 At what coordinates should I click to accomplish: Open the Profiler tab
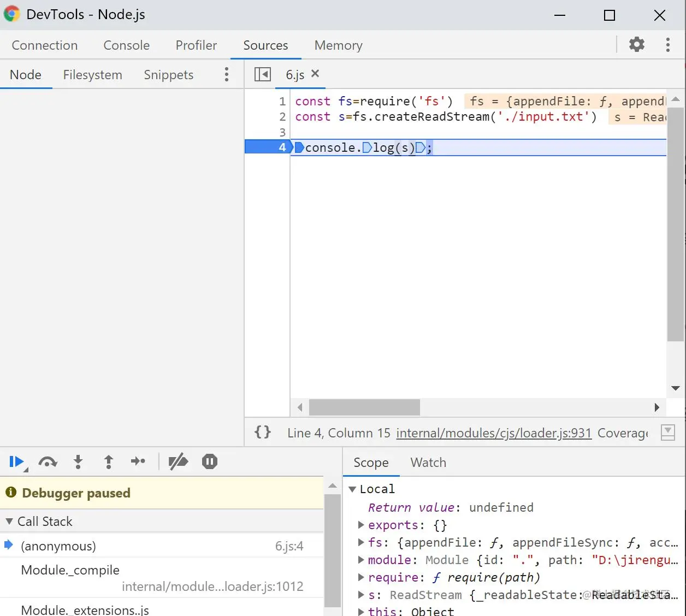(x=196, y=45)
